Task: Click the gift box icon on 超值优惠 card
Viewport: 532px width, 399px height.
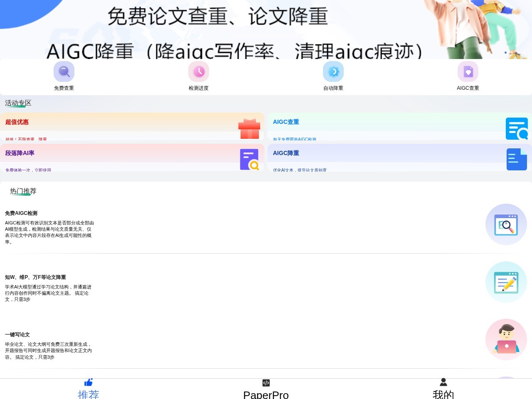Action: pos(249,128)
